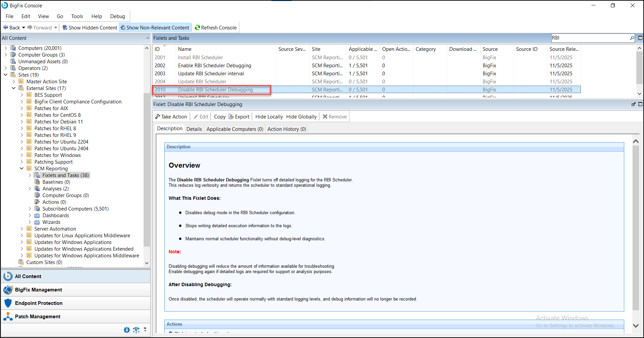
Task: Click the Refresh Console icon
Action: (197, 27)
